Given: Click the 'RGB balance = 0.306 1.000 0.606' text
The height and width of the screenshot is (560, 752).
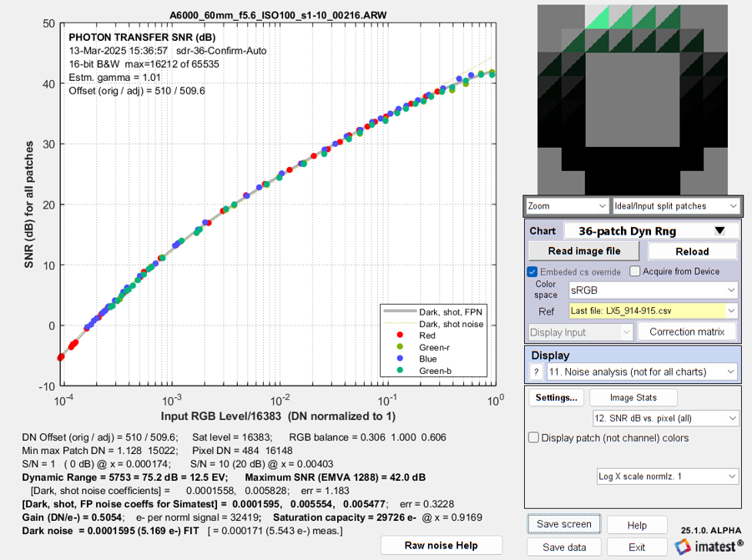Looking at the screenshot, I should (x=367, y=437).
